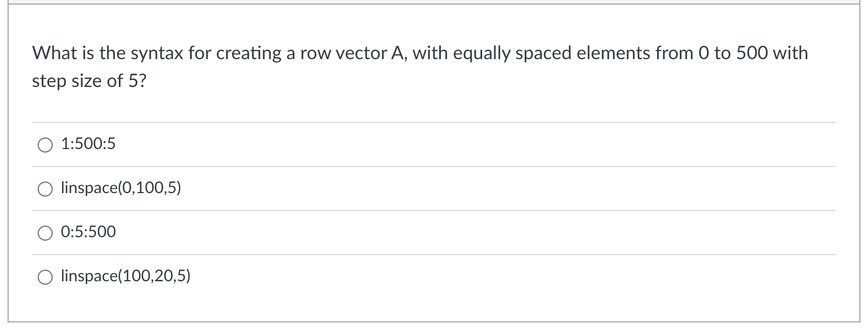
Task: Click the linspace(0,100,5) answer label
Action: [121, 188]
